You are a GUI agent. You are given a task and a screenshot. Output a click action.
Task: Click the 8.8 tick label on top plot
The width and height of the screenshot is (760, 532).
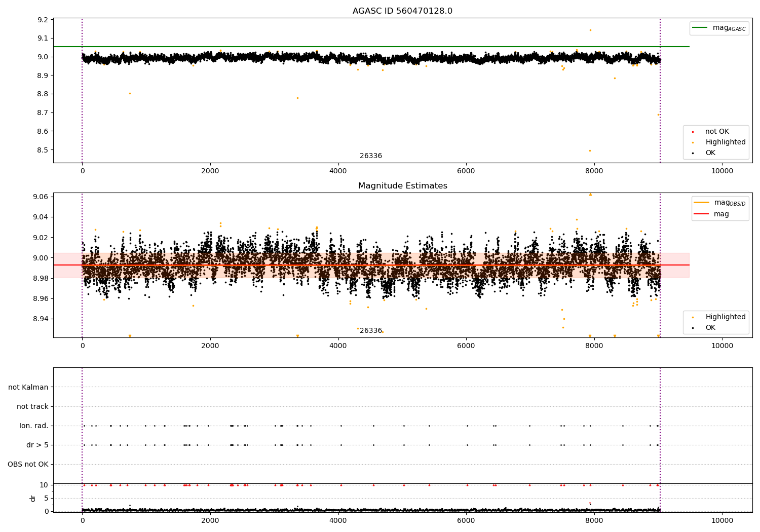click(x=43, y=94)
